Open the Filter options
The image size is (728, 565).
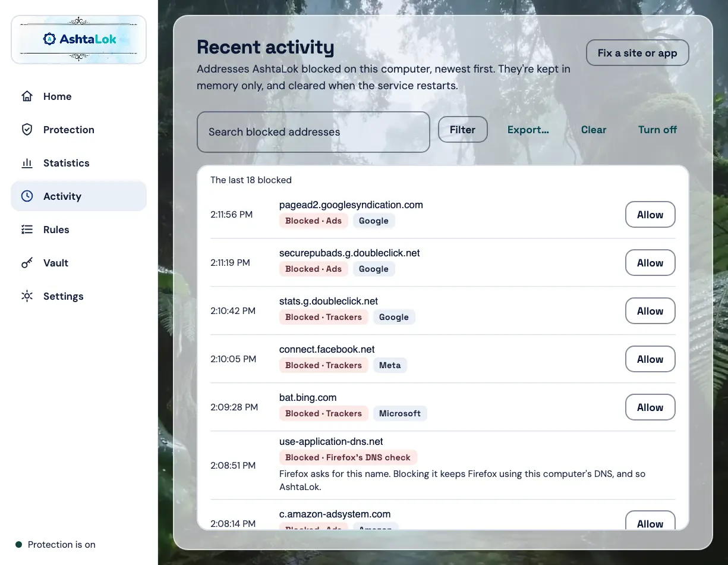tap(462, 130)
